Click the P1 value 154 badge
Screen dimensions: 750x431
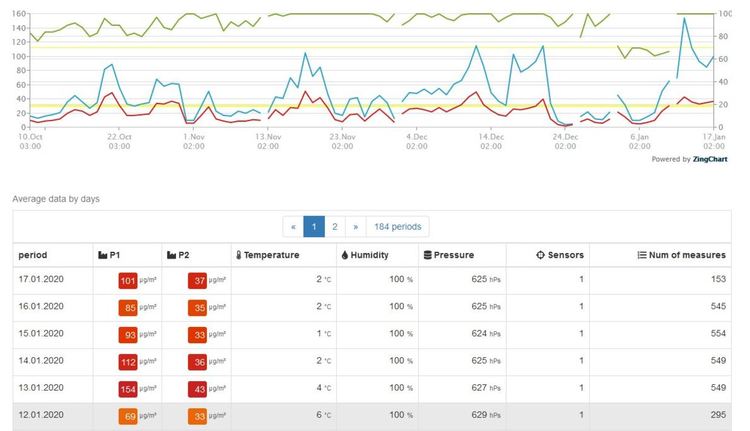point(128,389)
